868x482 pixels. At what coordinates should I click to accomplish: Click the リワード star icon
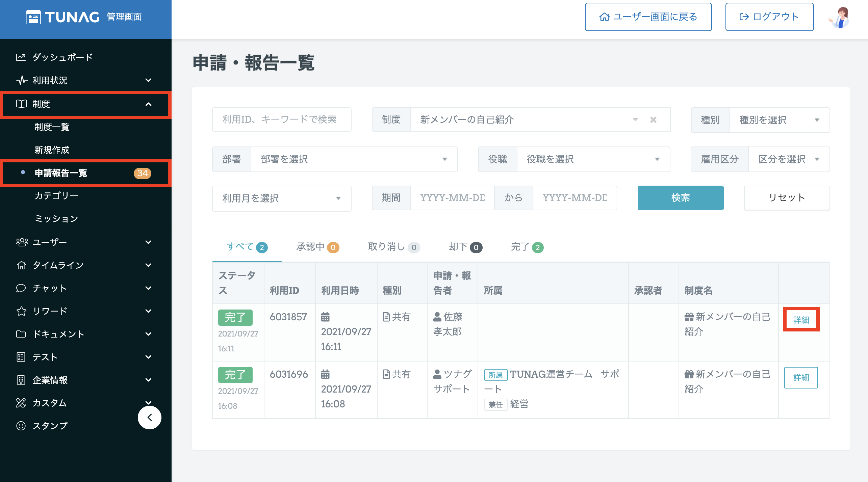[21, 311]
